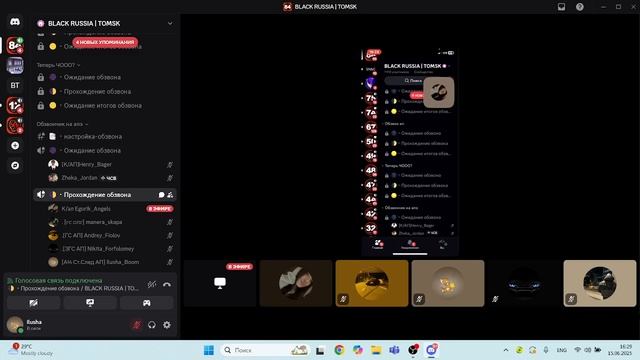The height and width of the screenshot is (360, 640).
Task: Toggle noise suppression in voice panel
Action: click(152, 284)
